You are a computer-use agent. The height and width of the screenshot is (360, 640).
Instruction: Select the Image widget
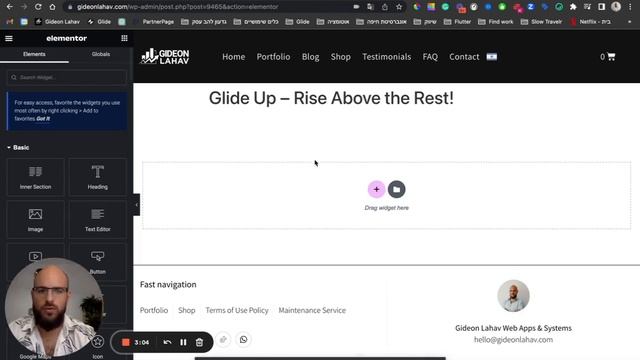36,220
